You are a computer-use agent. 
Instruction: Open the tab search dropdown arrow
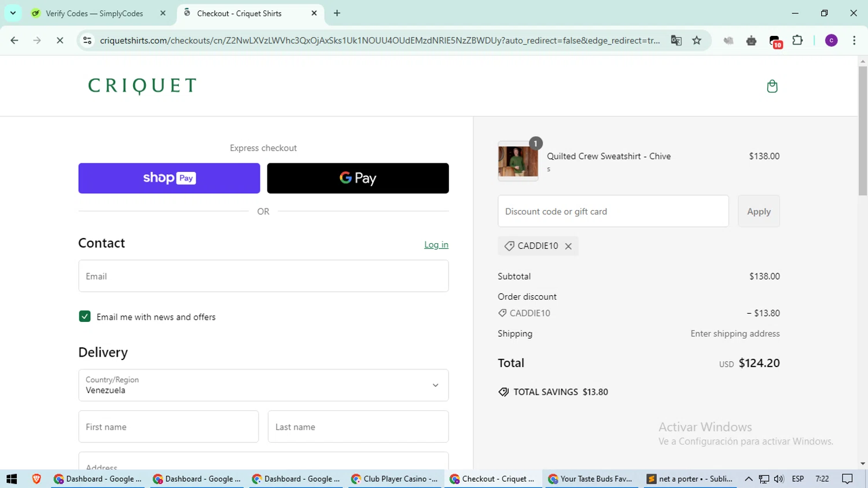(x=13, y=13)
